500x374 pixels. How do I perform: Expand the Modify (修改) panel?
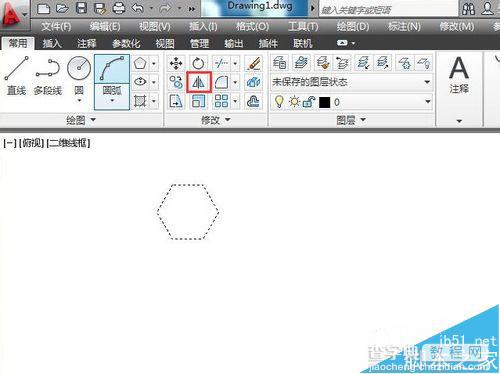(215, 120)
